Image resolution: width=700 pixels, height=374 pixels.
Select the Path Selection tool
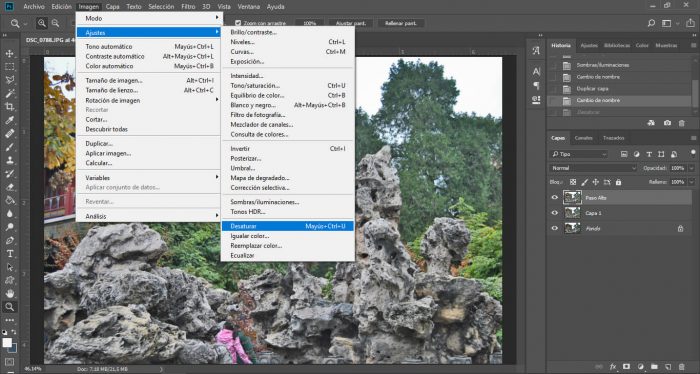[9, 267]
